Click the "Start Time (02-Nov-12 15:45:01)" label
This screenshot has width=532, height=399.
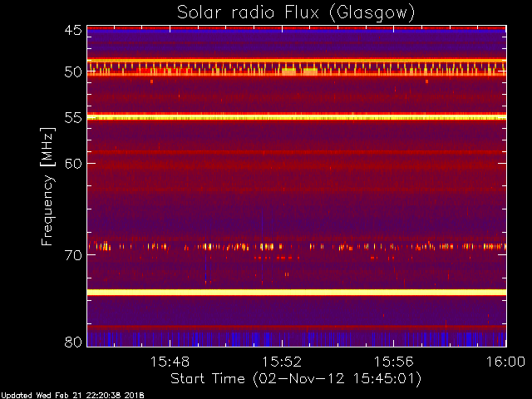coord(296,379)
